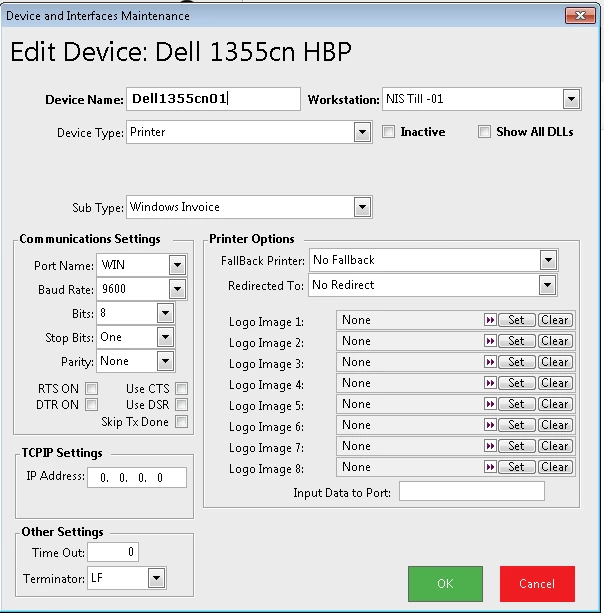
Task: Click the arrow icon beside Logo Image 5
Action: click(x=490, y=405)
